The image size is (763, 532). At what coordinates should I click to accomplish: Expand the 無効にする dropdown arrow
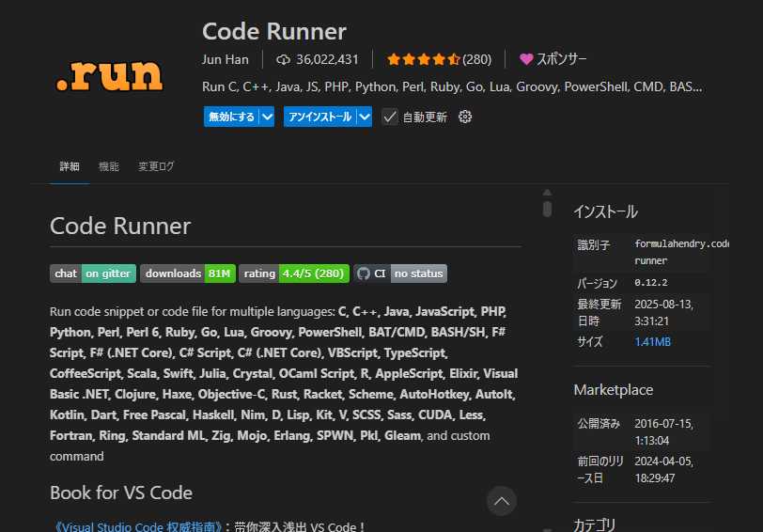click(267, 117)
